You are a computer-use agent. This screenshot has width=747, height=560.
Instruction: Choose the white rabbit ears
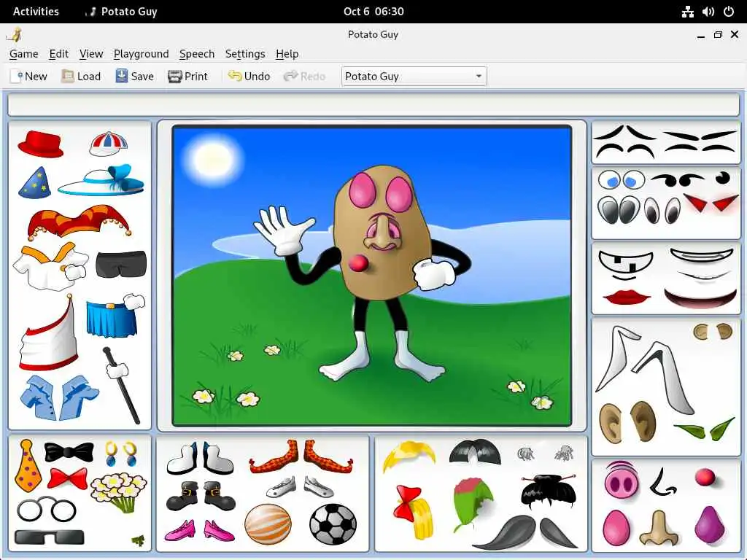(644, 369)
